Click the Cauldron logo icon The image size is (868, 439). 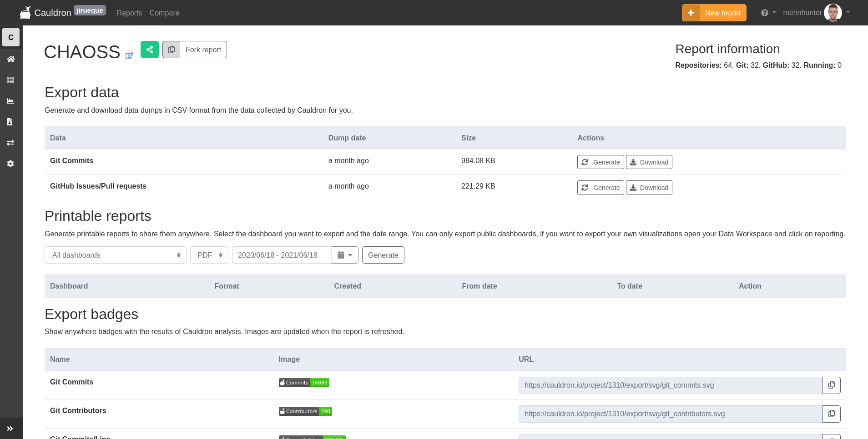coord(25,13)
